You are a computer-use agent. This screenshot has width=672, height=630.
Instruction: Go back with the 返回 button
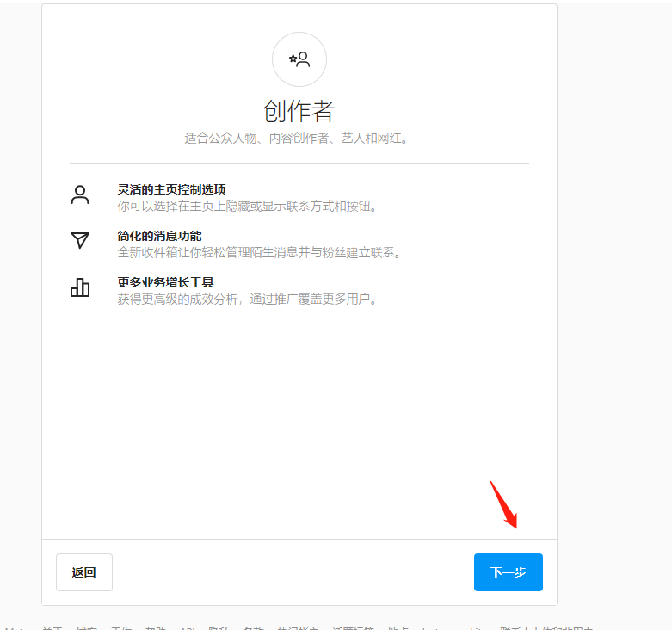tap(84, 572)
